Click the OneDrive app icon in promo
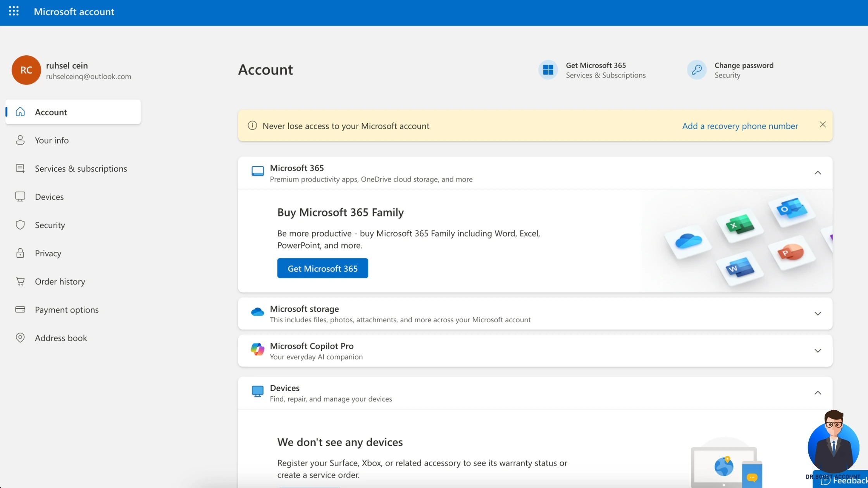Screen dimensions: 868x488 click(x=688, y=241)
